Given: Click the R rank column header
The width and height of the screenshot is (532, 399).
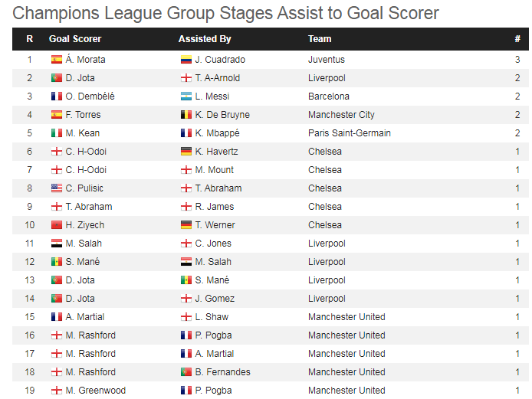Looking at the screenshot, I should click(30, 39).
